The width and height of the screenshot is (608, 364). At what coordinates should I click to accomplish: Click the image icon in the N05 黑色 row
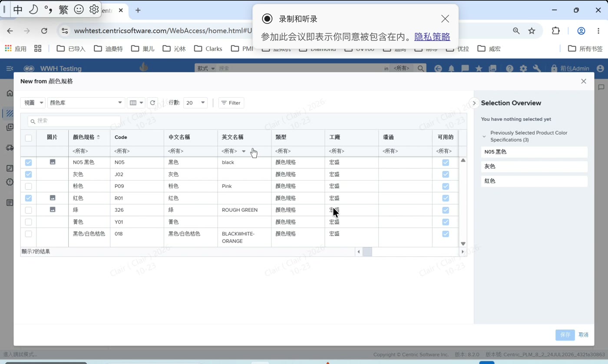[x=53, y=162]
